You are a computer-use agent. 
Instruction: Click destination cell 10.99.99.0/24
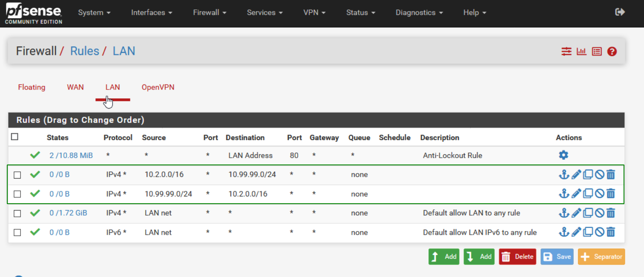252,174
